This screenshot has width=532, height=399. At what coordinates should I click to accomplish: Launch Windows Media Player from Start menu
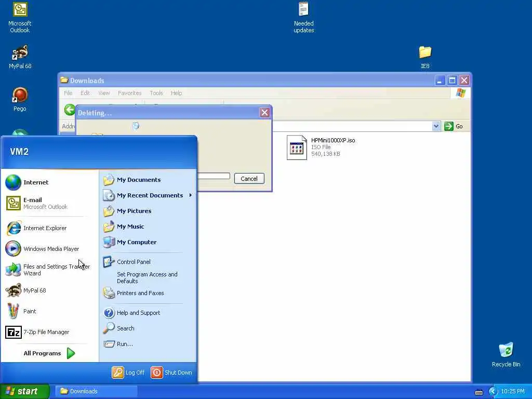pyautogui.click(x=47, y=249)
